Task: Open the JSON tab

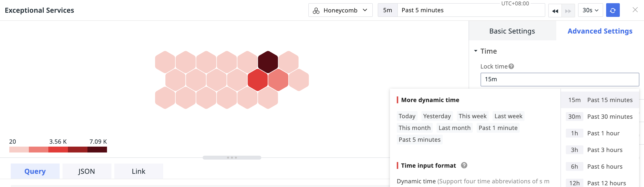Action: pyautogui.click(x=86, y=171)
